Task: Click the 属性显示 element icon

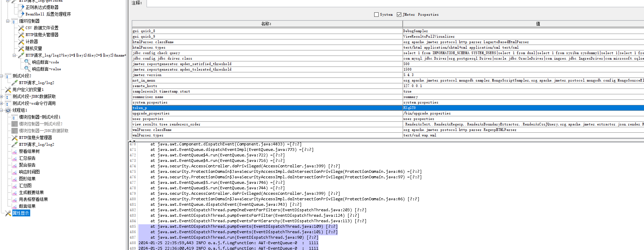Action: (8, 213)
